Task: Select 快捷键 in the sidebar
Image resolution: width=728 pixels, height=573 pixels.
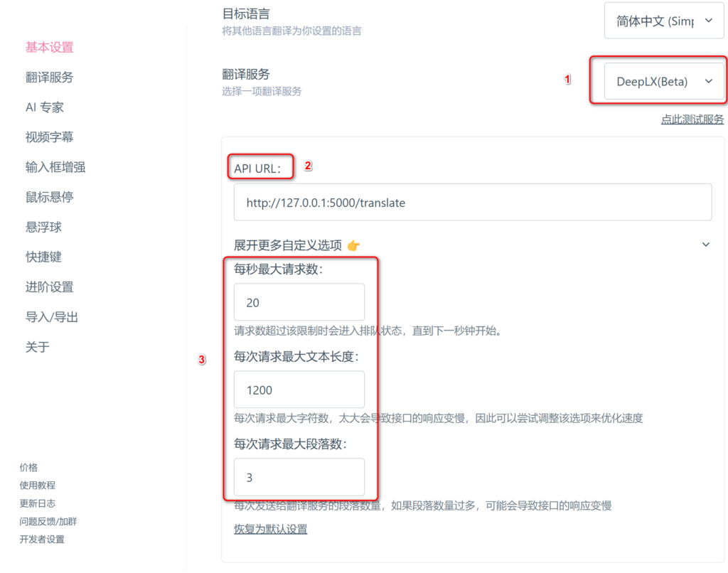Action: [x=43, y=257]
